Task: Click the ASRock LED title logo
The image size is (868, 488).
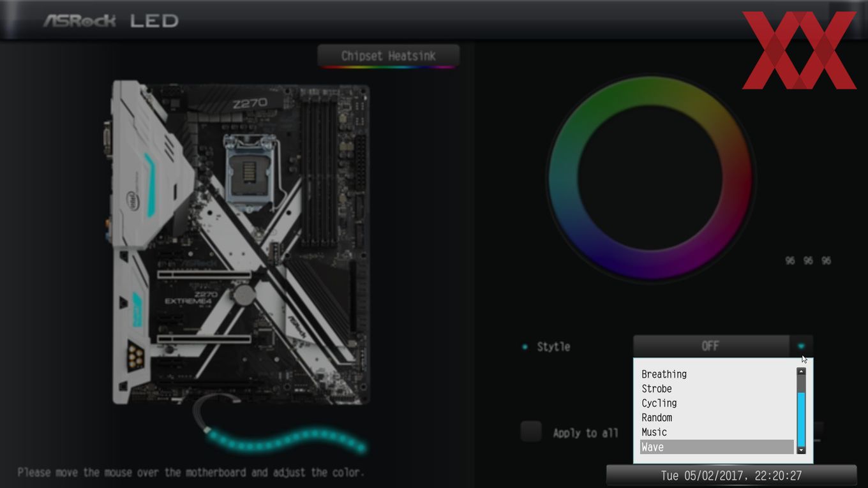Action: tap(110, 20)
